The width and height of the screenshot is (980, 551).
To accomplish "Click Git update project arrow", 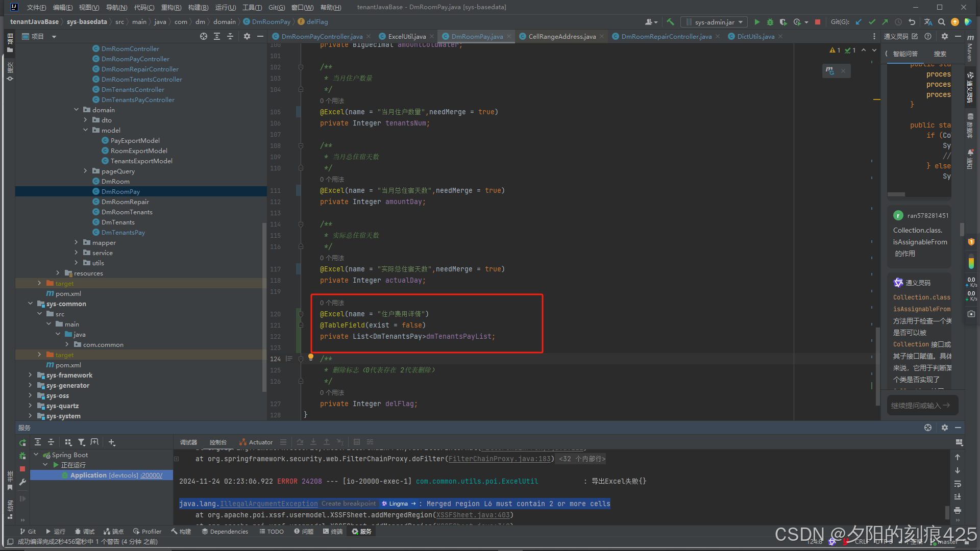I will [x=859, y=22].
